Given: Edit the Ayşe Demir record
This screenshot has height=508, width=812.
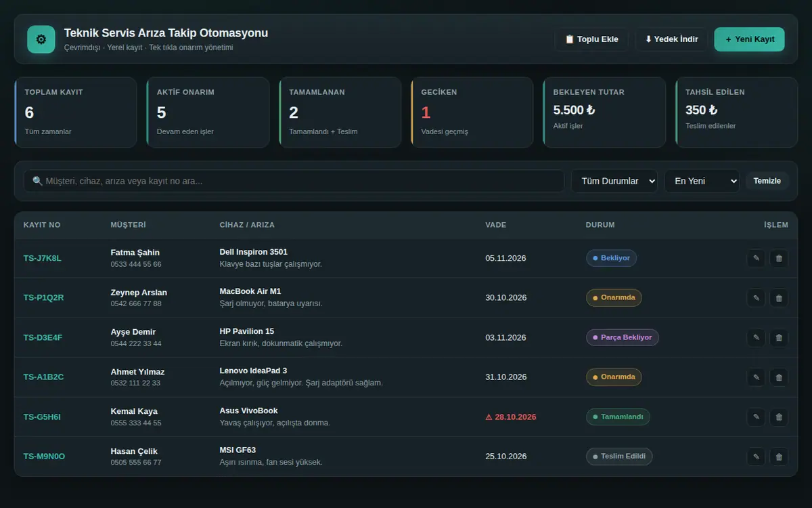Looking at the screenshot, I should (756, 337).
